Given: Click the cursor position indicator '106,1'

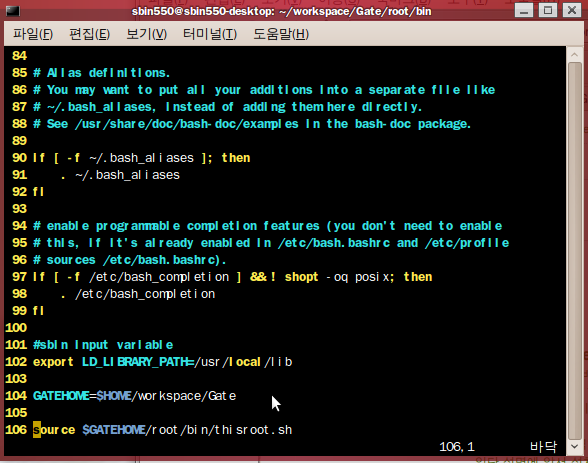Looking at the screenshot, I should pos(457,447).
